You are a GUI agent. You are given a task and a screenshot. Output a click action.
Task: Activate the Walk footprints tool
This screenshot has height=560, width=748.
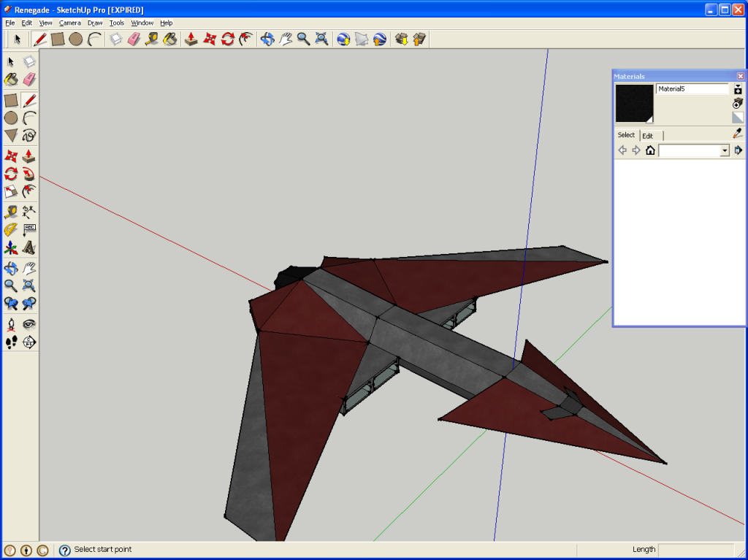click(x=11, y=342)
